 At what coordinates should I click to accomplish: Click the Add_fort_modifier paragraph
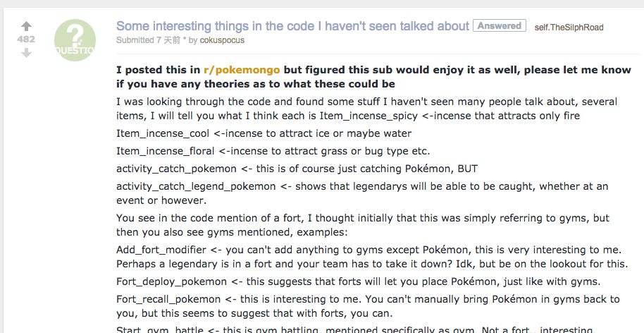(371, 257)
